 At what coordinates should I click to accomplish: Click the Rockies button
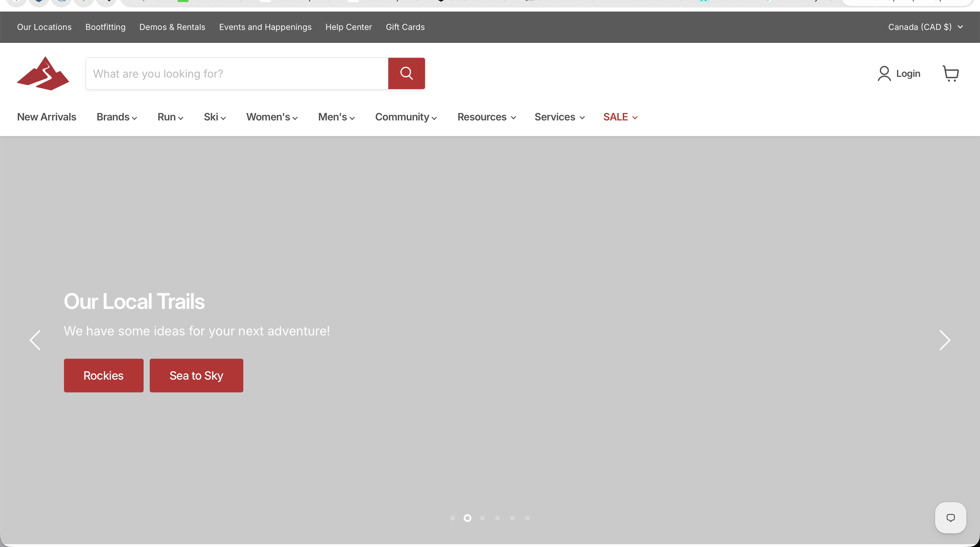tap(103, 376)
